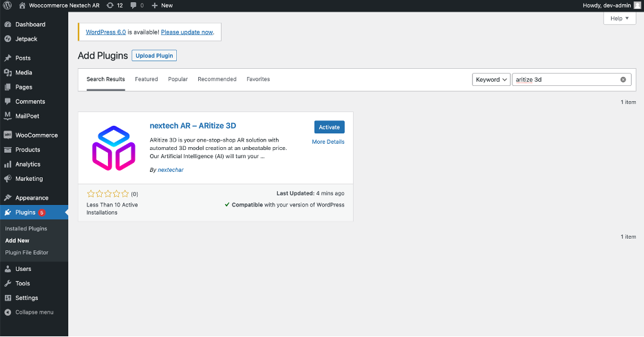Click the WordPress 6.0 link

(x=106, y=32)
